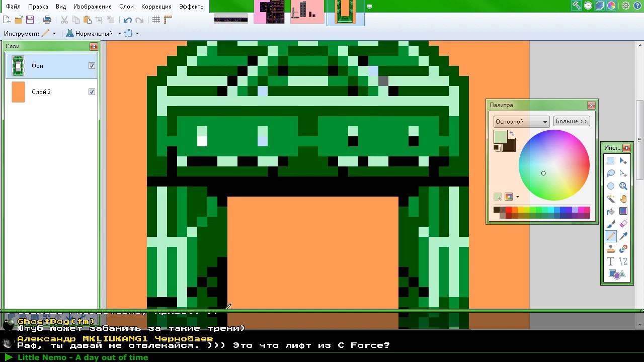Swap primary and secondary colors arrow

[512, 134]
